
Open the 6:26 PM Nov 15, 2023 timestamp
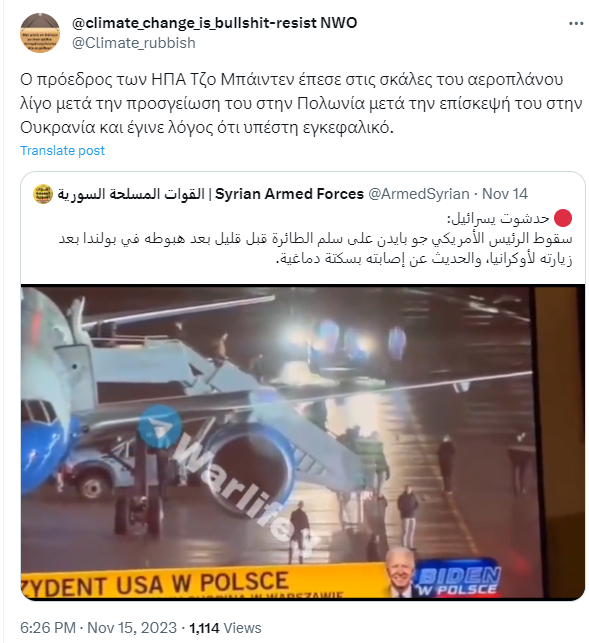98,627
